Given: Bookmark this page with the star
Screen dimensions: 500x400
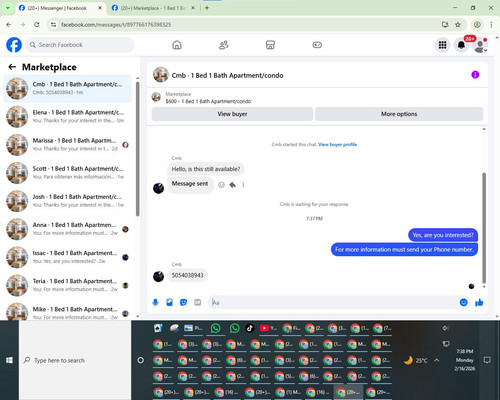Looking at the screenshot, I should pyautogui.click(x=458, y=25).
